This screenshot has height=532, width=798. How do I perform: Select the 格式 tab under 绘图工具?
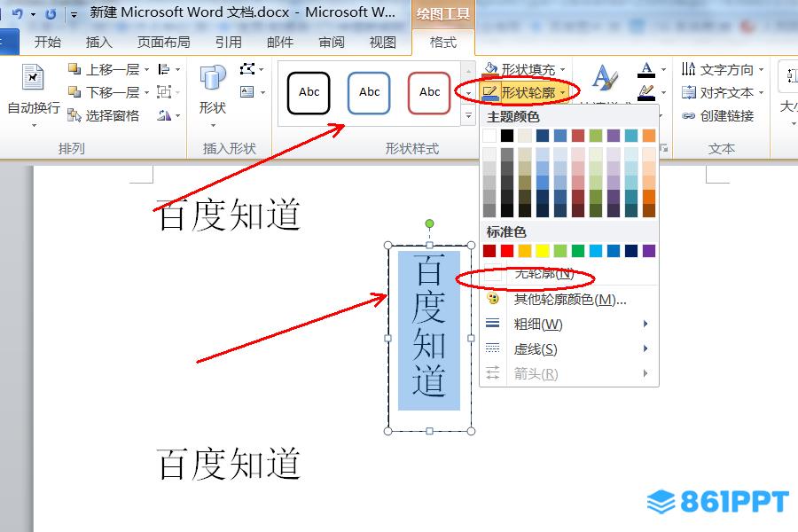coord(442,43)
